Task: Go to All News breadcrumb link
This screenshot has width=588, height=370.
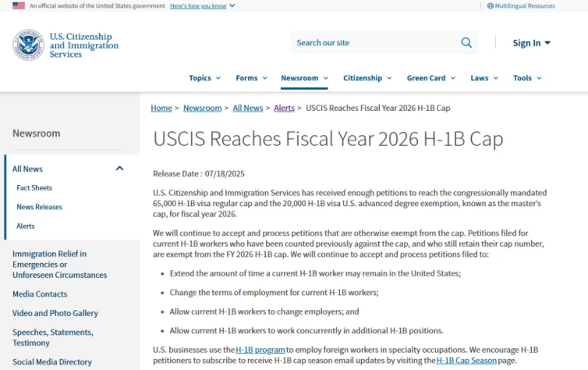Action: 248,108
